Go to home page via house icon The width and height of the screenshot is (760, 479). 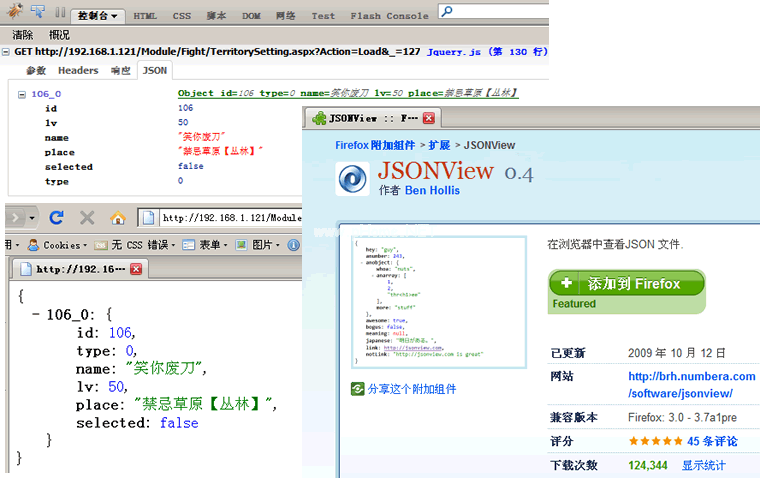[117, 217]
